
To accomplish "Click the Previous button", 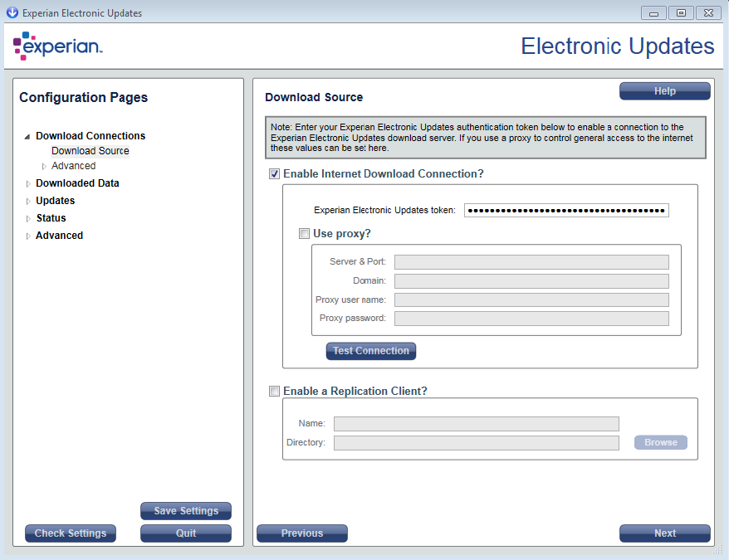I will pyautogui.click(x=301, y=533).
